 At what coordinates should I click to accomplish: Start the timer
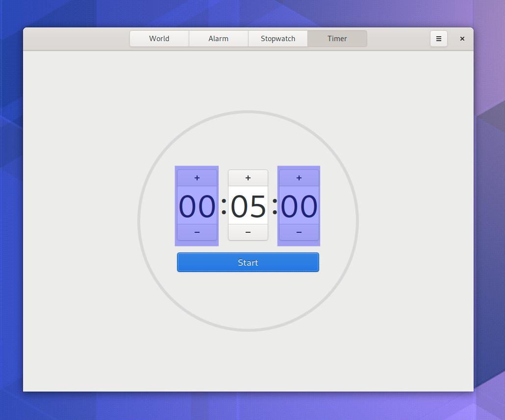click(248, 262)
